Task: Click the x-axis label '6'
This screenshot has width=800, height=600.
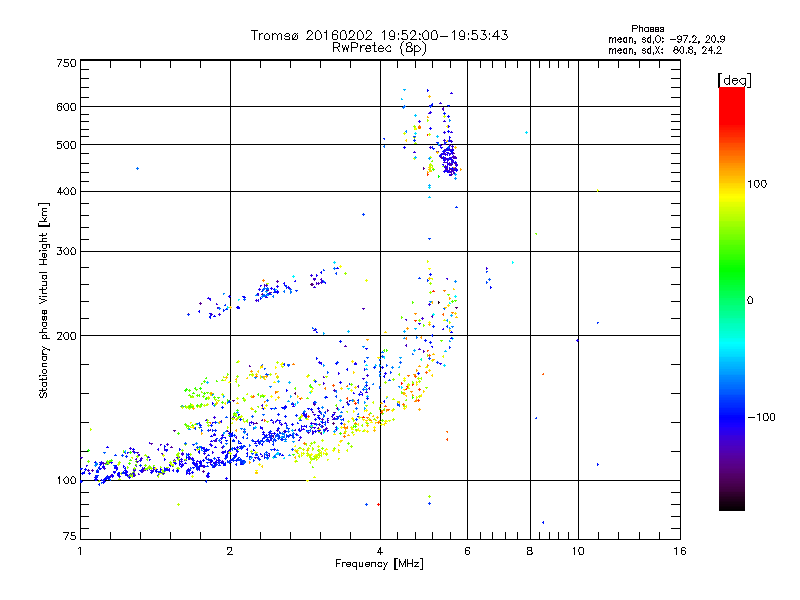Action: point(467,551)
